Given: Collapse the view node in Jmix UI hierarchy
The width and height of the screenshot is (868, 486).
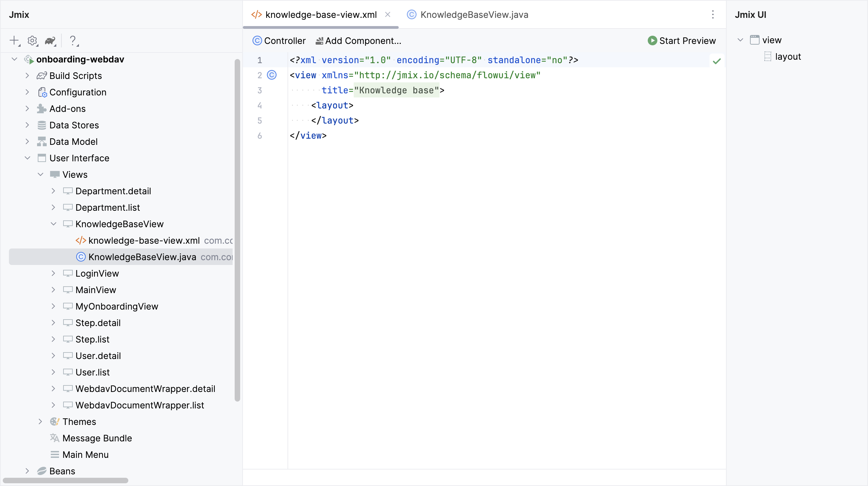Looking at the screenshot, I should pyautogui.click(x=740, y=39).
